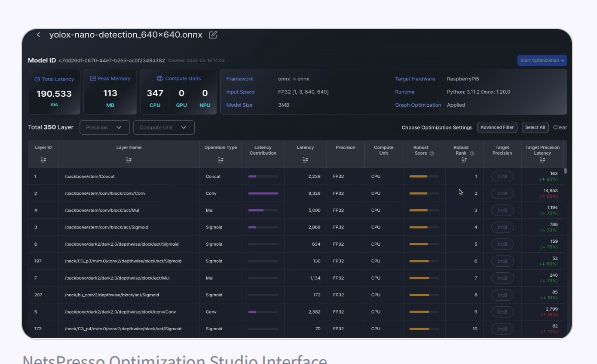The height and width of the screenshot is (364, 597).
Task: Click the model title yolox-nano-detection_640×640.onnx
Action: click(x=126, y=35)
